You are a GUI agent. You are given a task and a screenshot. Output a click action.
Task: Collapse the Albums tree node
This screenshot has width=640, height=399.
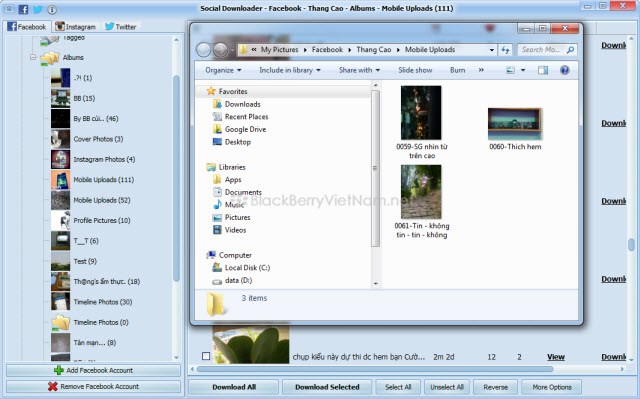coord(33,57)
